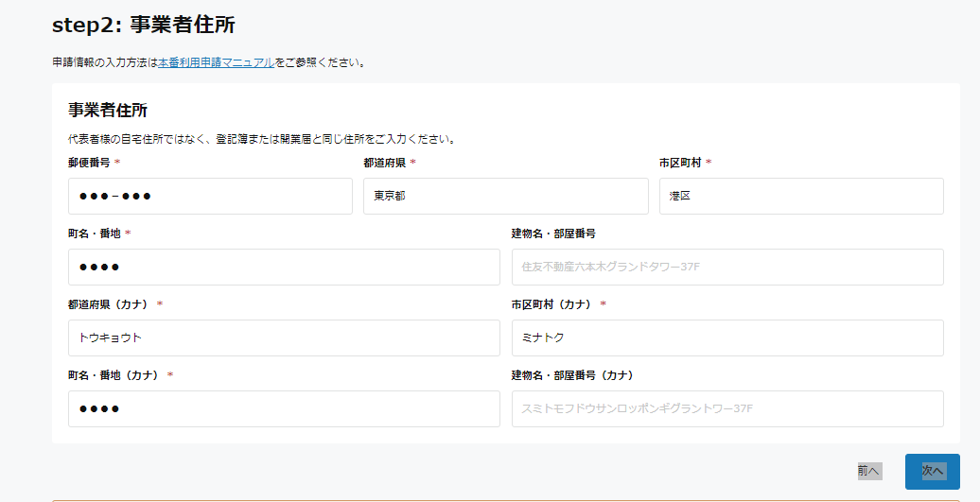Click the empty 建物名・部屋番号 input field
This screenshot has width=980, height=502.
click(726, 267)
